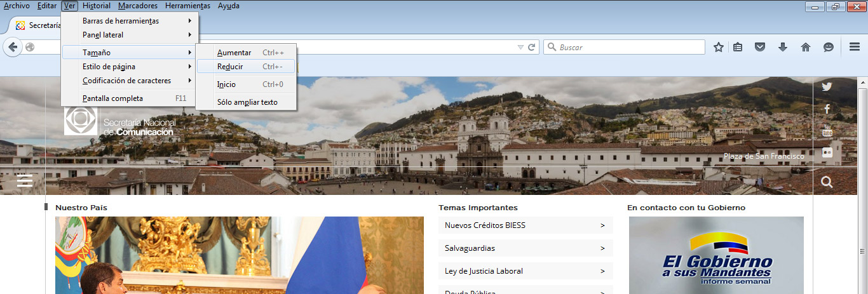Click the browser back arrow button

click(13, 47)
